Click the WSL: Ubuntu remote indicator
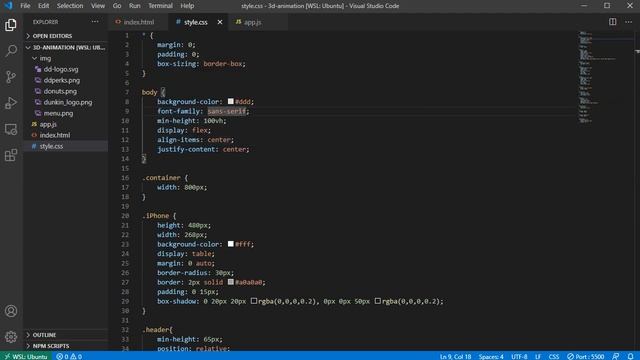This screenshot has width=640, height=360. [x=25, y=356]
